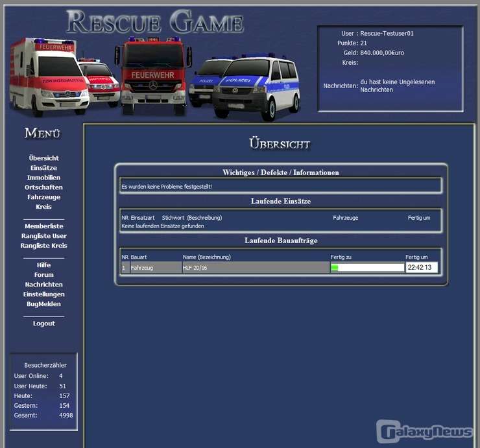Click 'Keine laufenden Einsätze gefunden' text
The image size is (480, 448).
[x=163, y=226]
